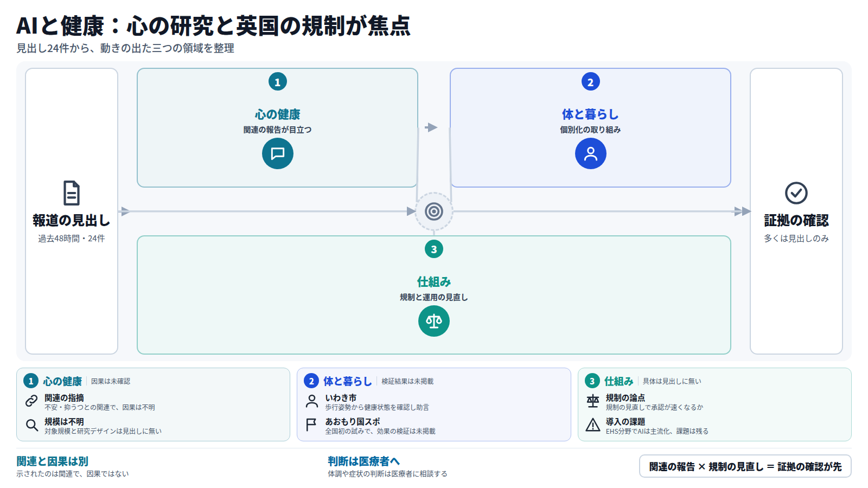Click the checkmark icon above 証拠の確認
868x488 pixels.
(796, 193)
